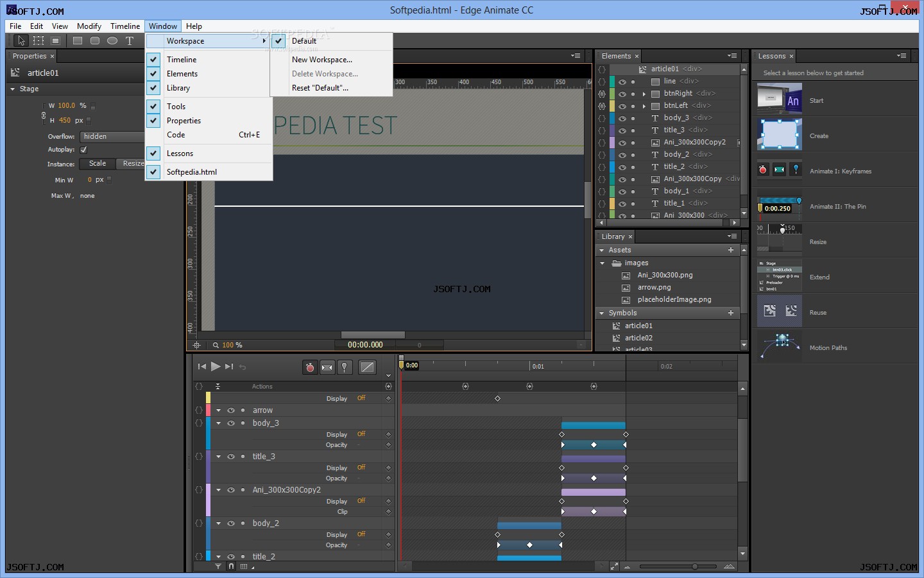Open Elements panel options menu
This screenshot has height=578, width=924.
pos(732,56)
